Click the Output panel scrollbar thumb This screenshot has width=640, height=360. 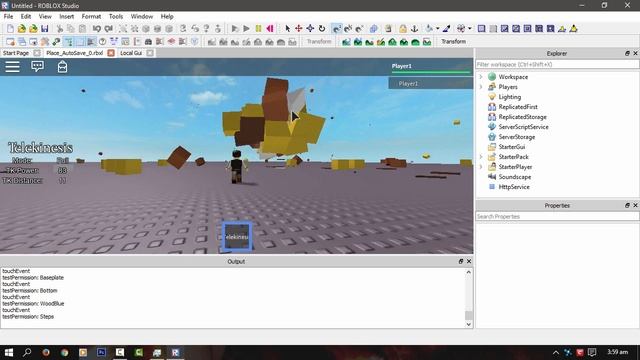click(x=469, y=315)
